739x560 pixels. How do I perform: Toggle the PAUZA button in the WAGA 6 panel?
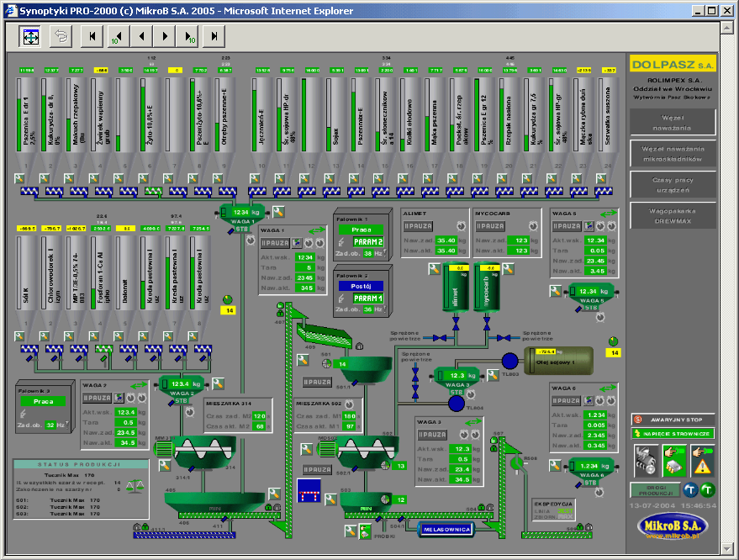[x=567, y=401]
